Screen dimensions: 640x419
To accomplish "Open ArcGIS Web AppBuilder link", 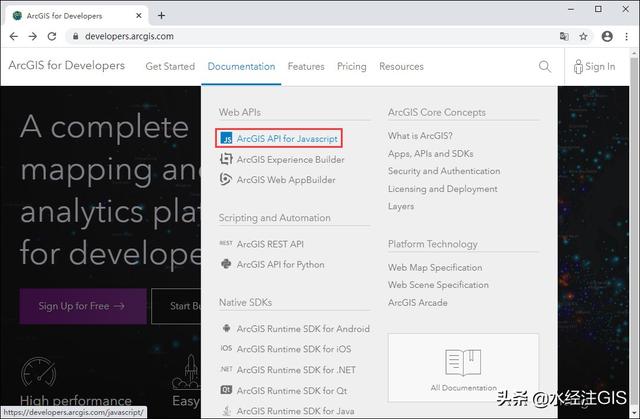I will coord(286,180).
